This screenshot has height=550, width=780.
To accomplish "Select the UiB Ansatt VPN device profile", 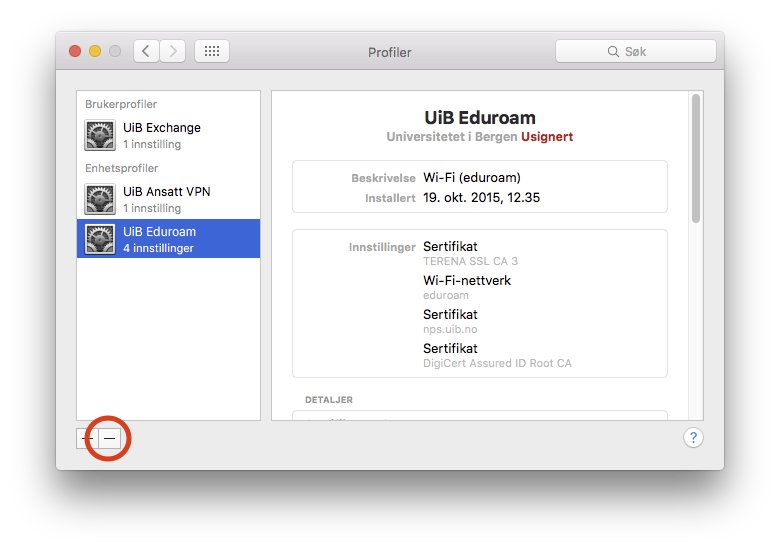I will pos(168,199).
